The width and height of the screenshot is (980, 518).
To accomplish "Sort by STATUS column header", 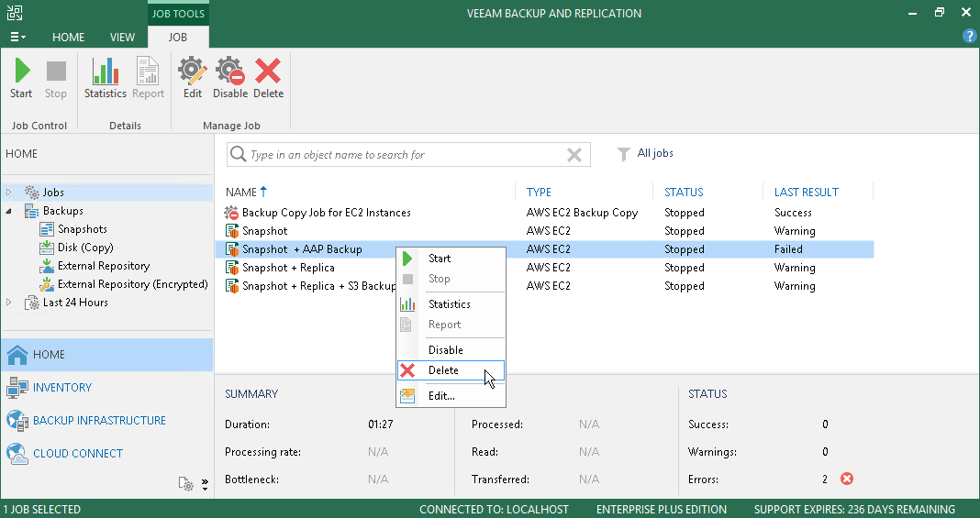I will pos(684,193).
